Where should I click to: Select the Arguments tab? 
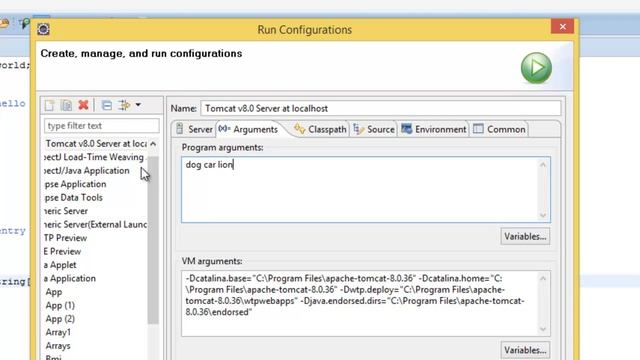249,129
